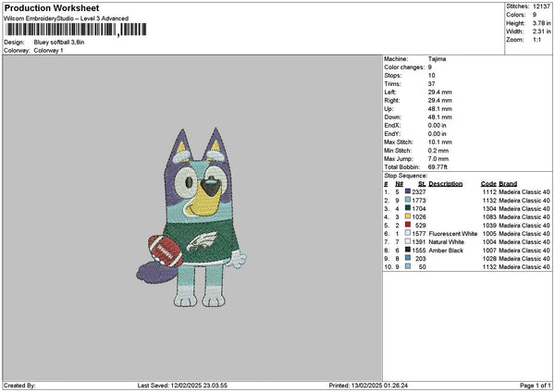Click the dark green swatch beside 1704 stitches
Screen dimensions: 555x392
[408, 208]
